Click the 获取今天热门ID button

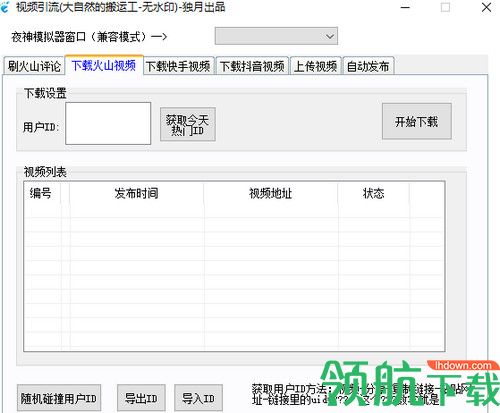point(188,124)
